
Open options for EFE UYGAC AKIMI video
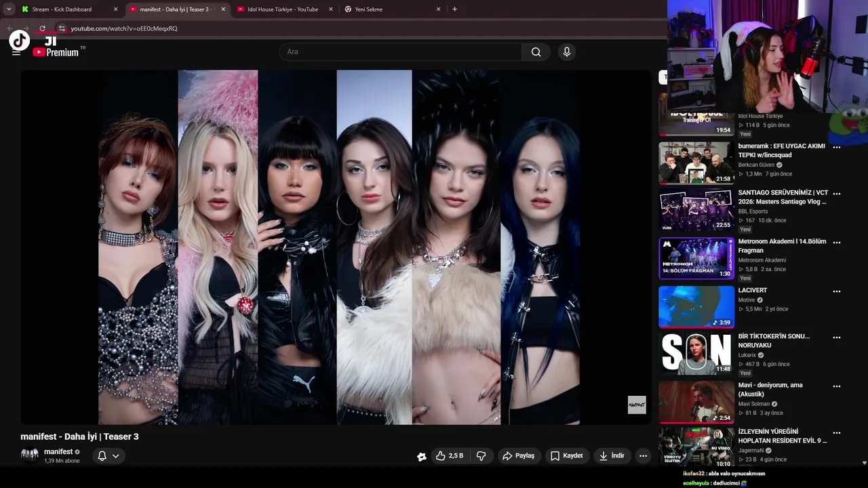click(836, 147)
